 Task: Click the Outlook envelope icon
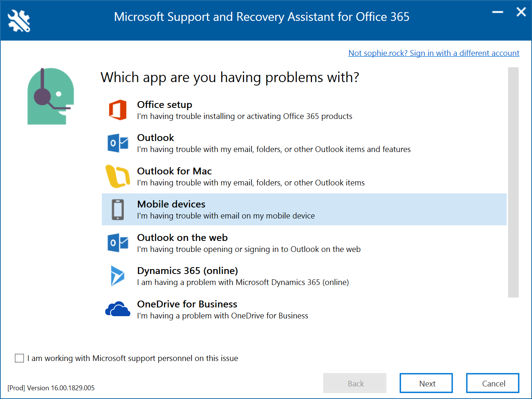[118, 143]
